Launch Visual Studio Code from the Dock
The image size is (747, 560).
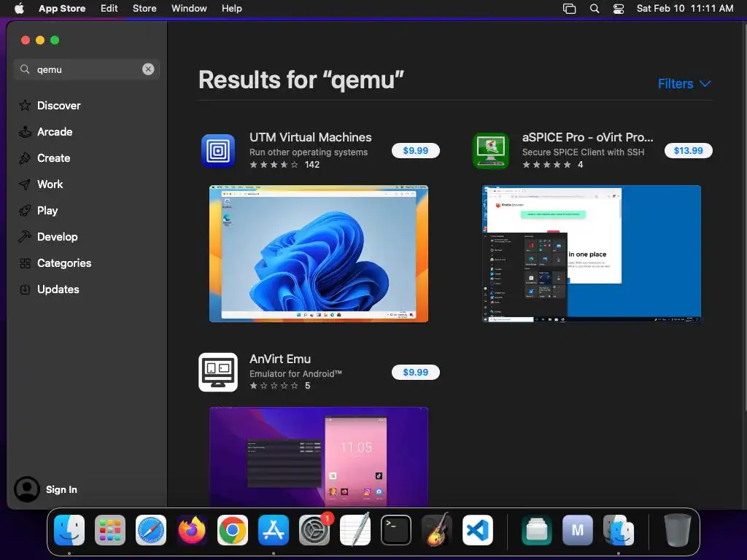[477, 530]
